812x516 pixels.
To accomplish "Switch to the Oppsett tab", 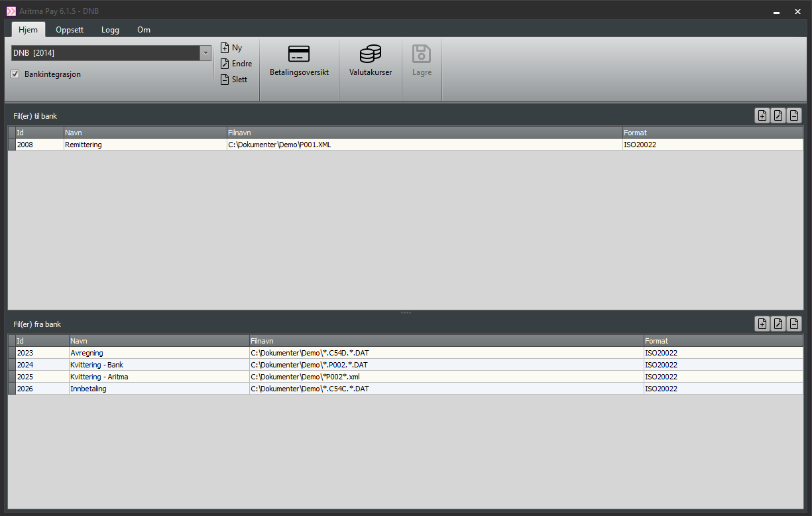I will click(x=70, y=30).
